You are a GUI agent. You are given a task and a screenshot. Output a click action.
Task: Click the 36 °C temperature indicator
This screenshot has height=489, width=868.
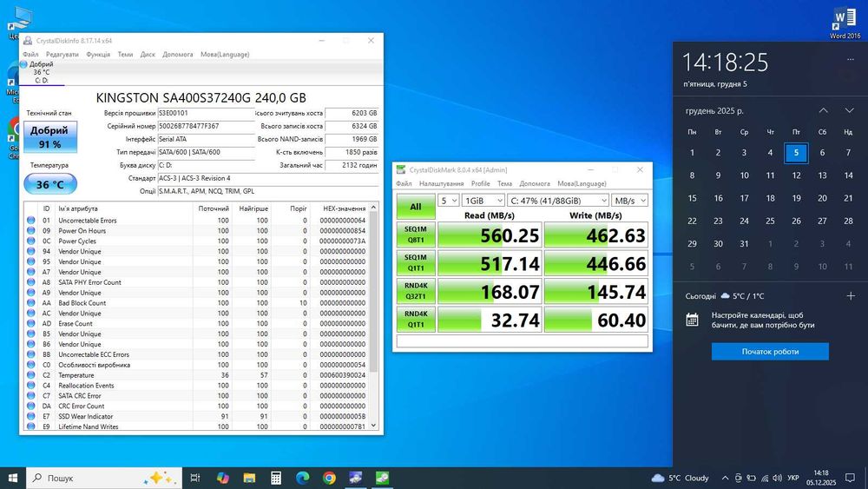point(49,184)
